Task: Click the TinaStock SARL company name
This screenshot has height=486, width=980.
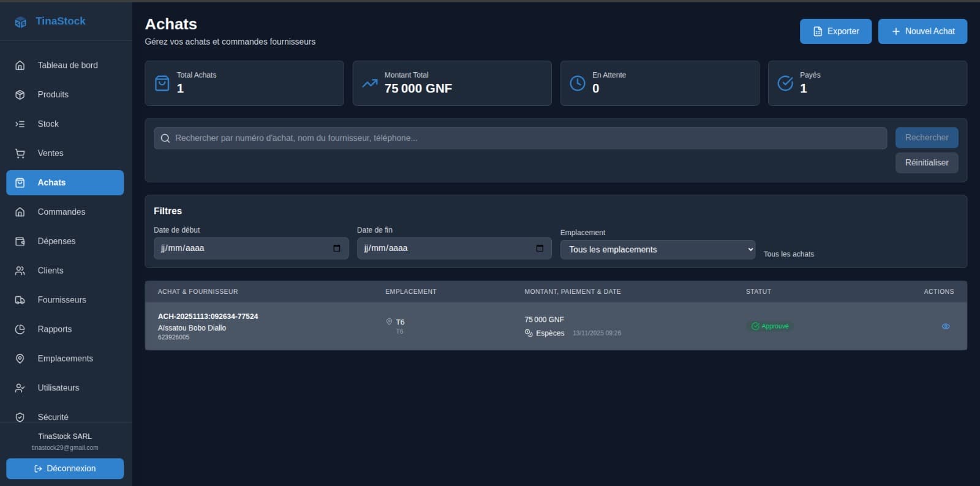Action: [65, 436]
